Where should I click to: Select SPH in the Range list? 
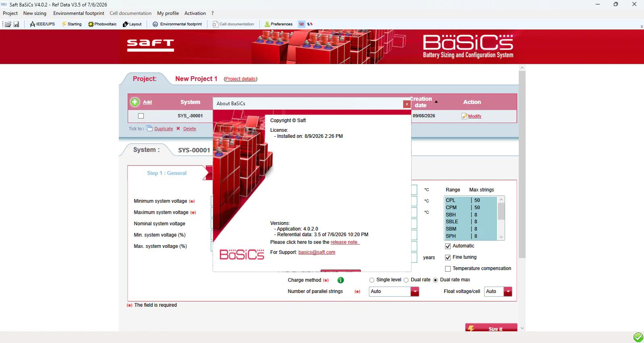pos(471,236)
